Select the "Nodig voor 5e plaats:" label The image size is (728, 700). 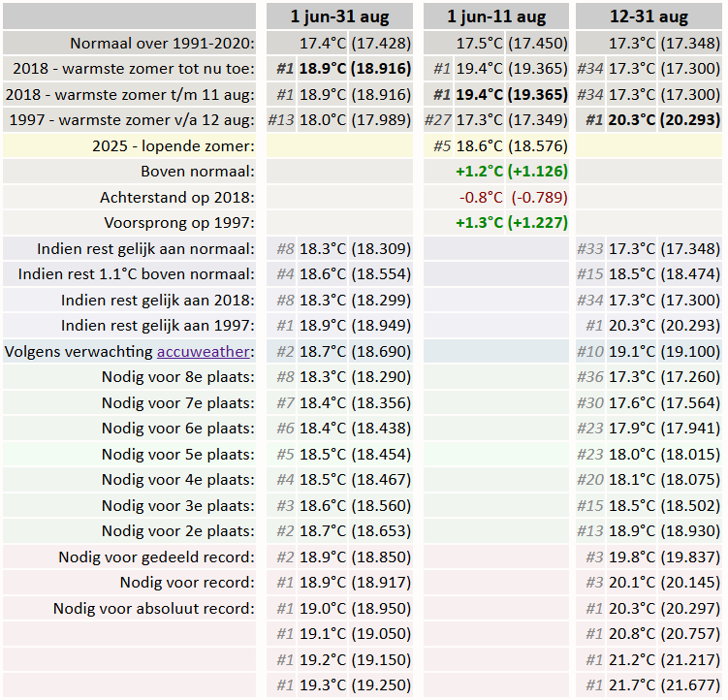coord(178,454)
